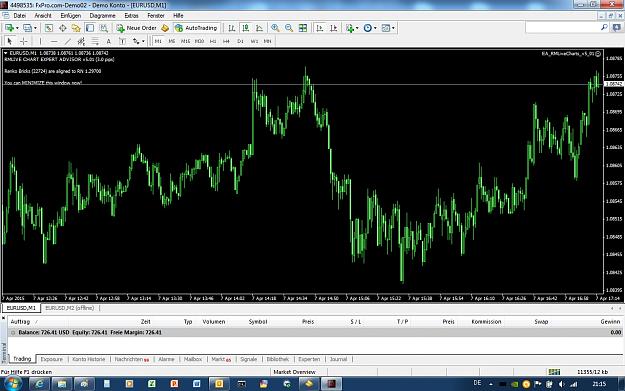Switch to M5 timeframe
The image size is (625, 391).
coord(172,41)
